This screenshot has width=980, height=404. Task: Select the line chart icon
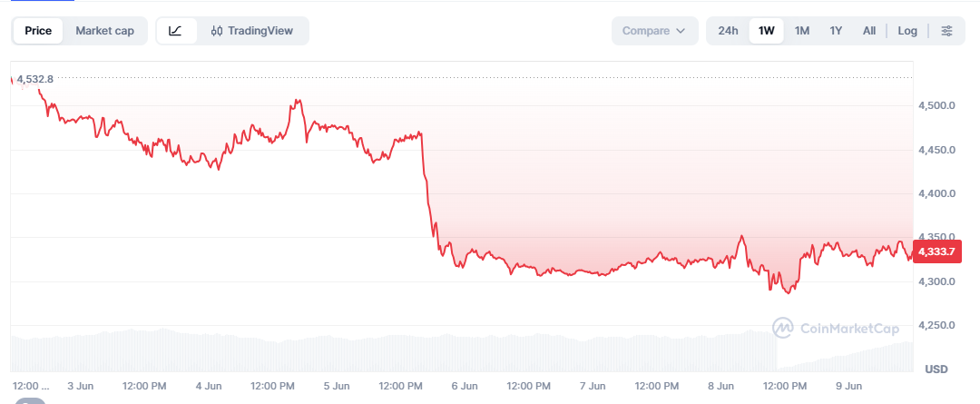(x=176, y=31)
